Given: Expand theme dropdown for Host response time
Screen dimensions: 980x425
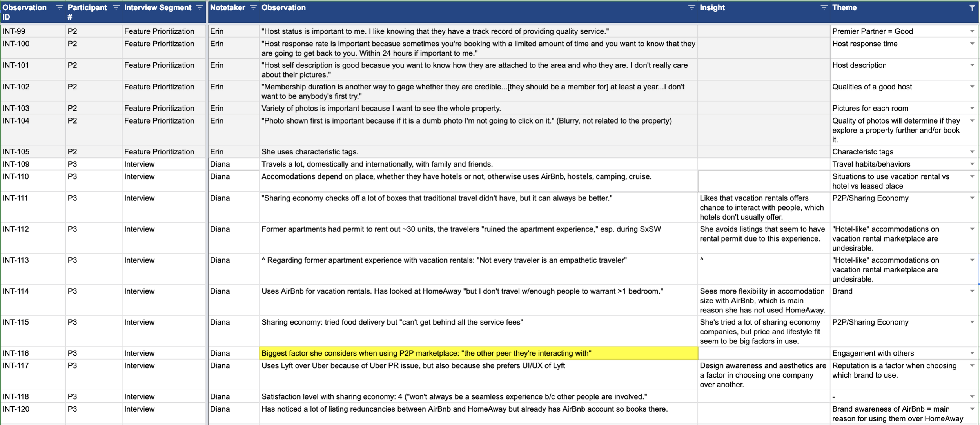Looking at the screenshot, I should 972,44.
